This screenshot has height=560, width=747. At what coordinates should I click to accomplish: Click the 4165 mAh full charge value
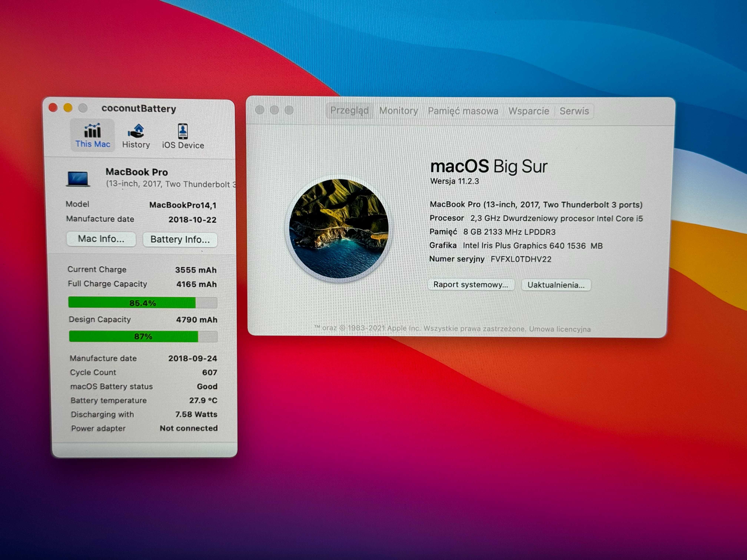tap(196, 284)
